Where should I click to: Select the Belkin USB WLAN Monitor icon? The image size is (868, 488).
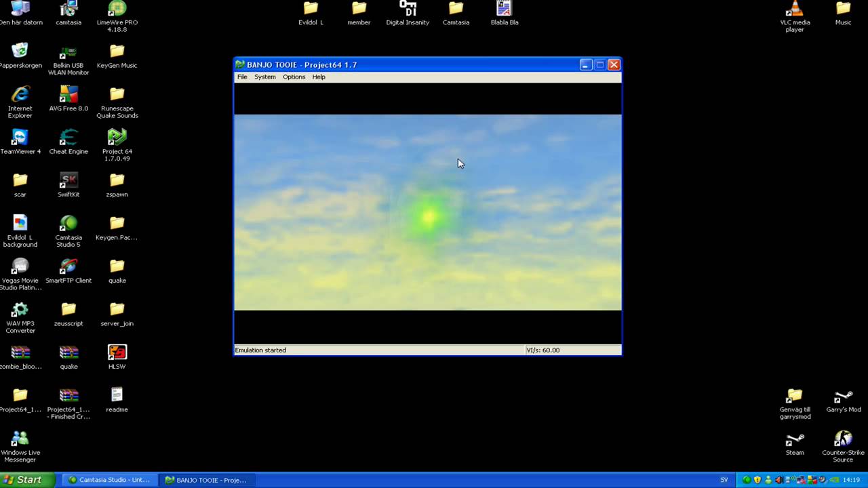click(68, 59)
